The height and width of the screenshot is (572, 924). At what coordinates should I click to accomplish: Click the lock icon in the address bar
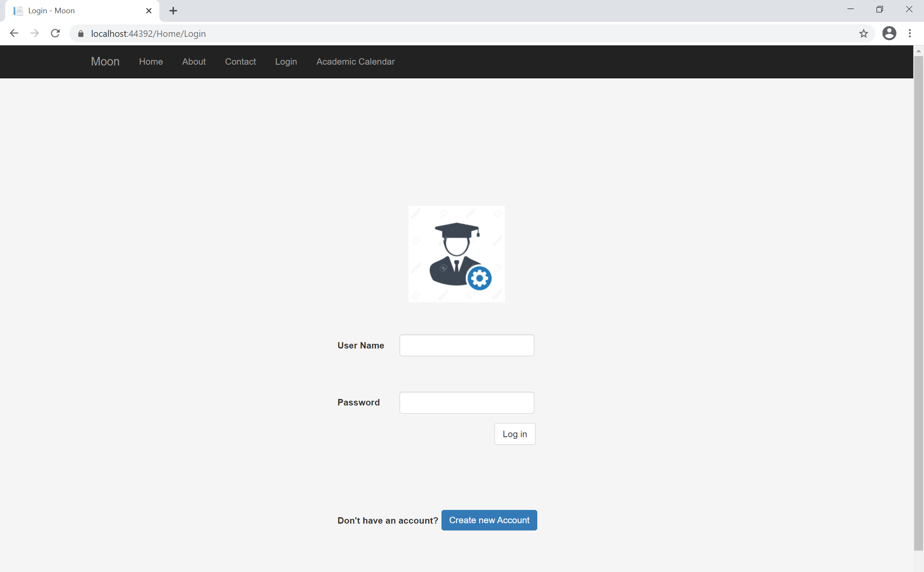tap(81, 34)
